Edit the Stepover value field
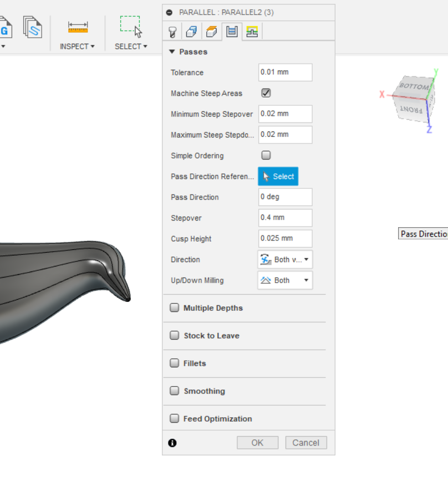 (285, 218)
